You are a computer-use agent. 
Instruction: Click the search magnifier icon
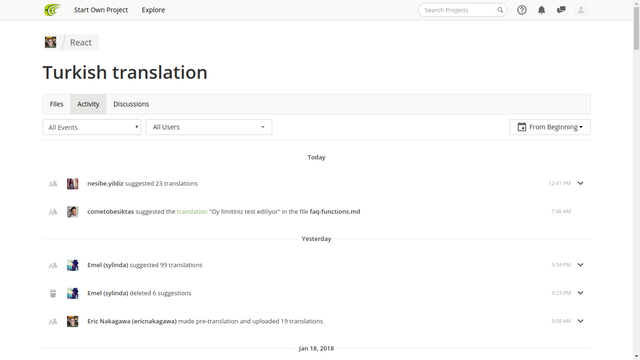[500, 10]
